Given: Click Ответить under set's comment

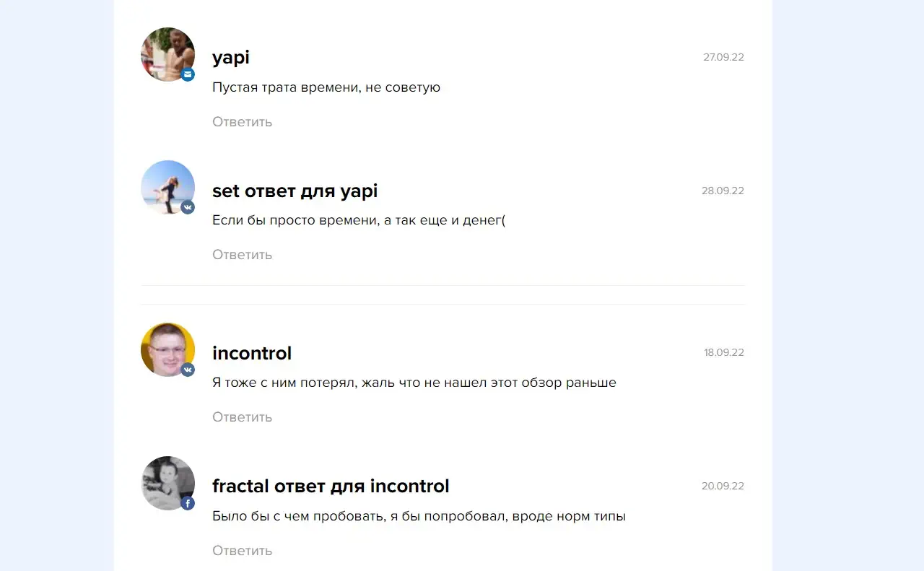Looking at the screenshot, I should [x=242, y=255].
